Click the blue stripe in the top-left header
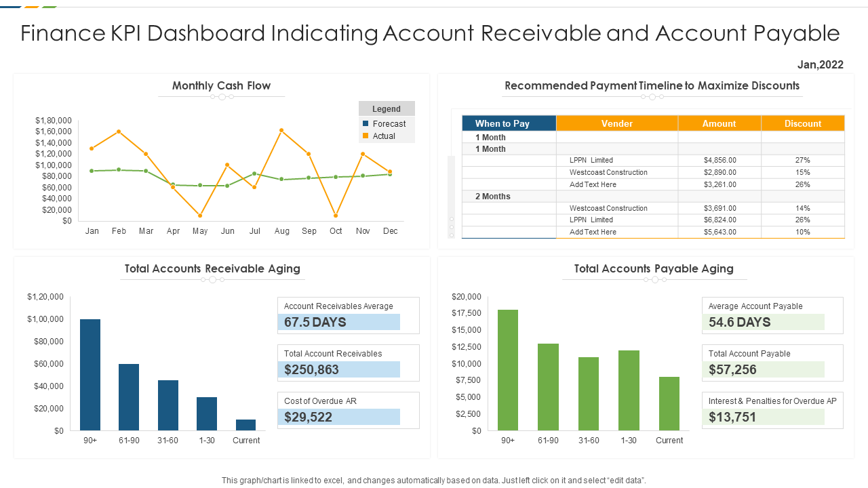The height and width of the screenshot is (488, 868). pos(10,7)
